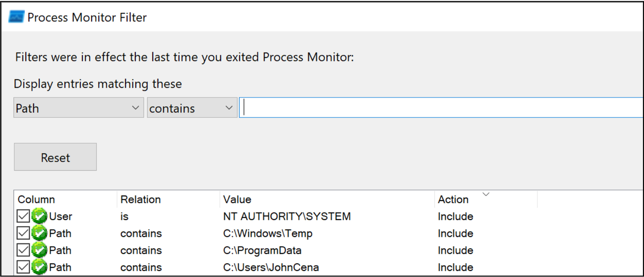Open the Path column dropdown
Viewport: 644px width, 277px height.
79,108
